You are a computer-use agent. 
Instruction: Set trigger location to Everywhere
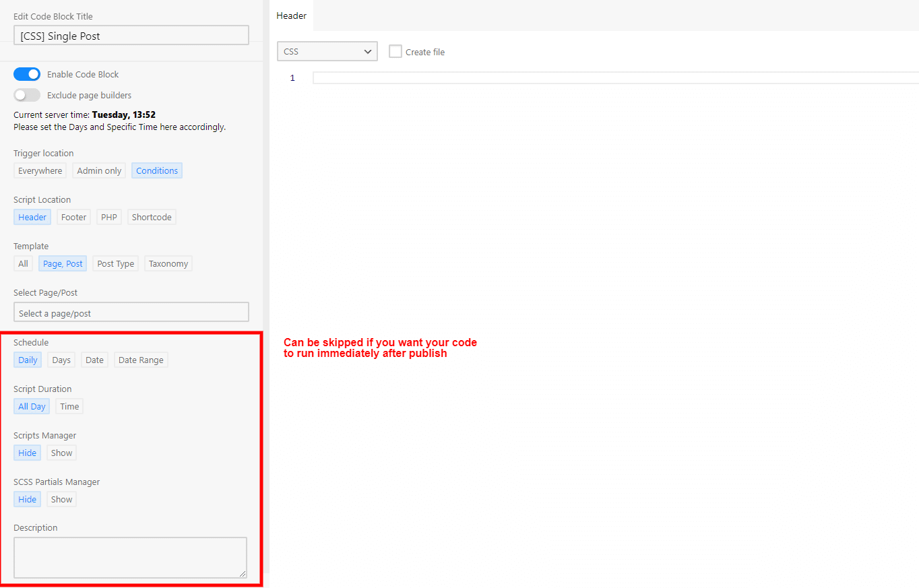40,171
